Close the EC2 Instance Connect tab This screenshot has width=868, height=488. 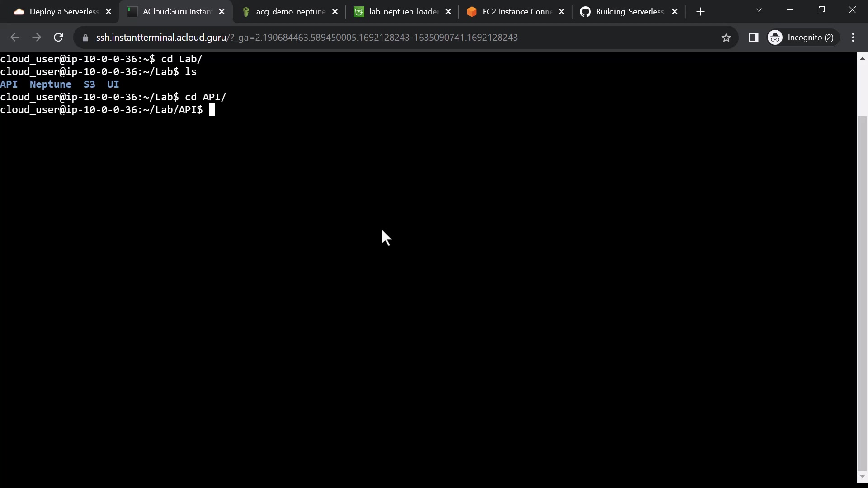click(561, 12)
